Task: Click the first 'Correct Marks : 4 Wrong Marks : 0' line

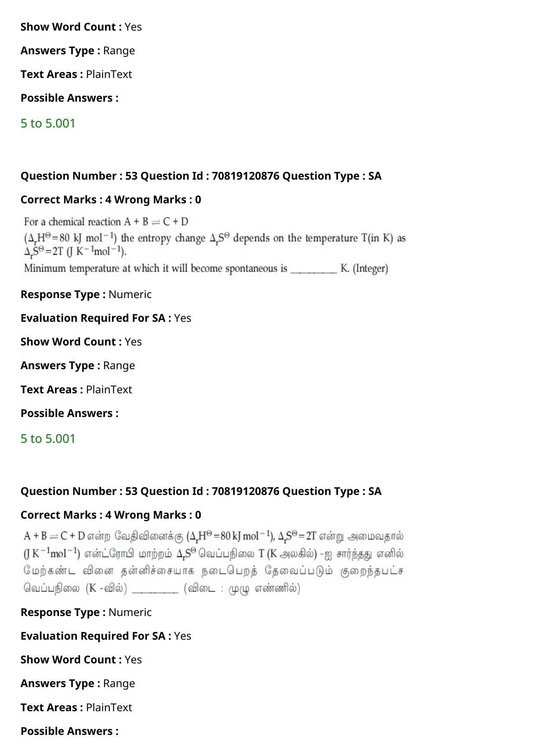Action: (x=111, y=199)
